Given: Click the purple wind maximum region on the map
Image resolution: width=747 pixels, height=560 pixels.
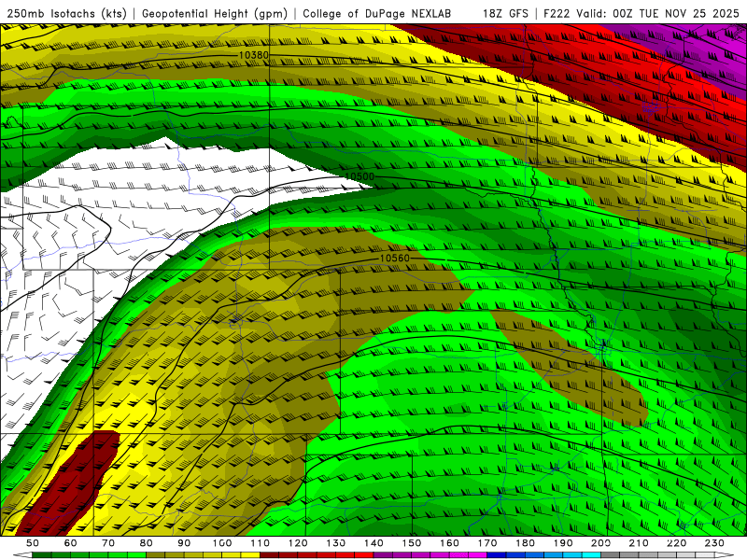Looking at the screenshot, I should pyautogui.click(x=696, y=50).
